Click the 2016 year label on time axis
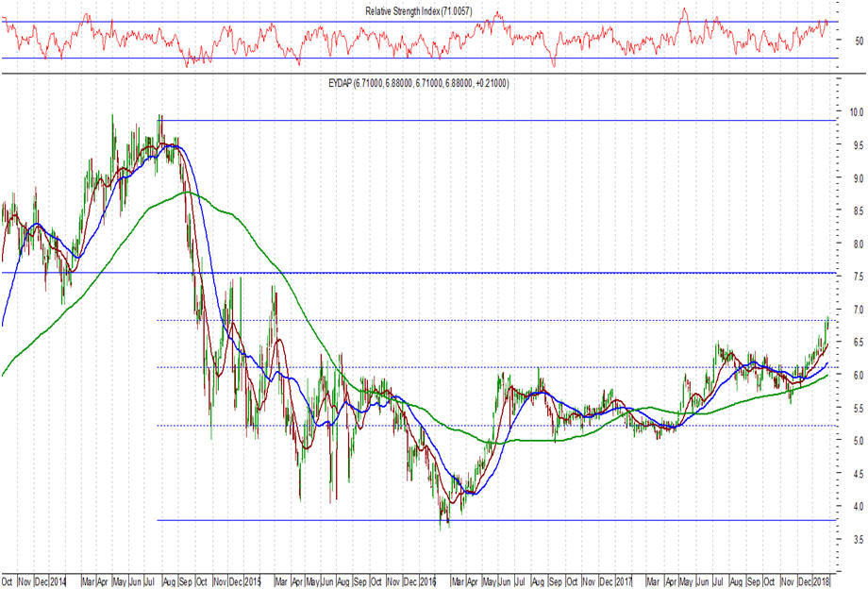The height and width of the screenshot is (589, 868). point(428,582)
